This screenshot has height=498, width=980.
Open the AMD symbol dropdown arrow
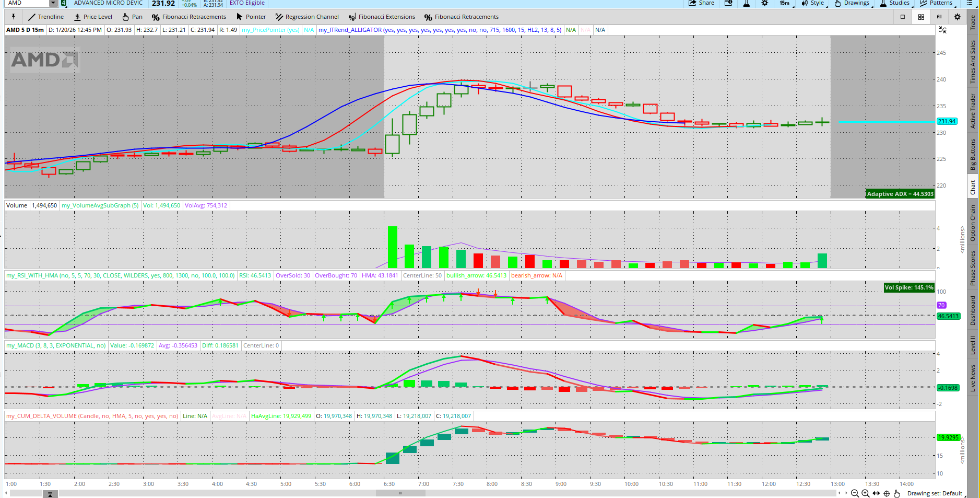pos(53,3)
